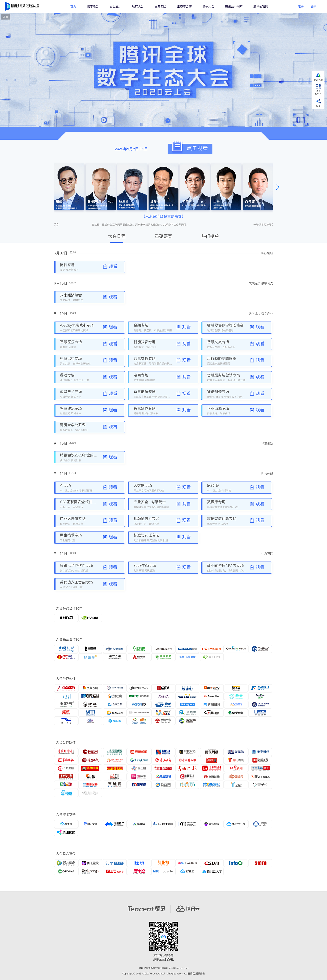Open the 腾讯会议 technical support logo
Image resolution: width=327 pixels, height=980 pixels.
point(114,824)
